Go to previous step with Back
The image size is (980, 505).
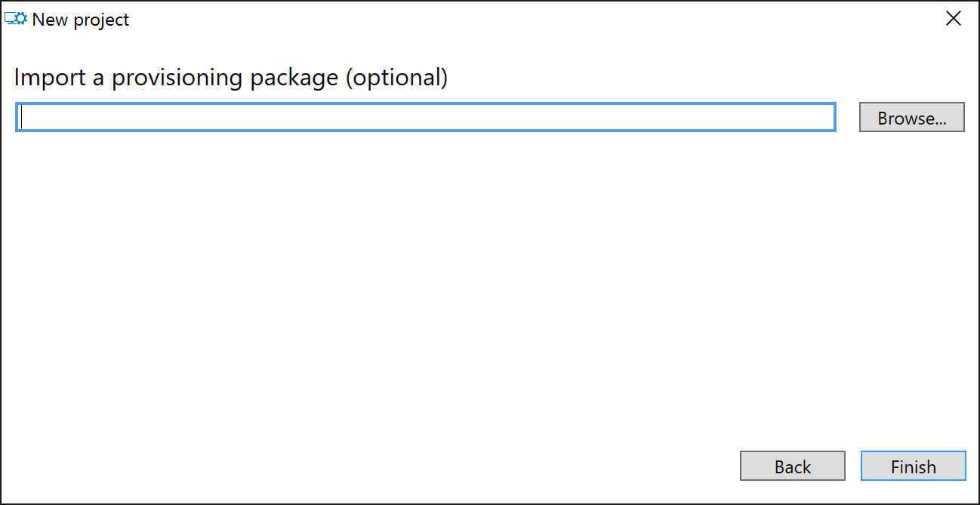pos(792,467)
